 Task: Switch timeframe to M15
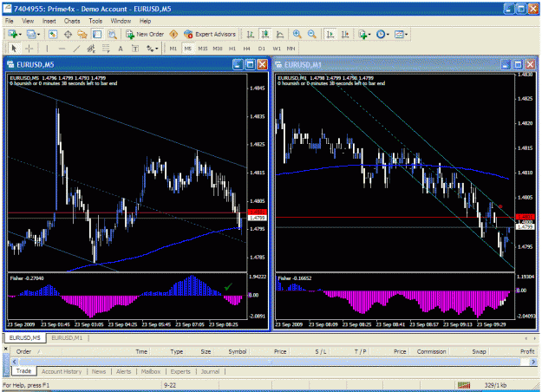(x=203, y=49)
